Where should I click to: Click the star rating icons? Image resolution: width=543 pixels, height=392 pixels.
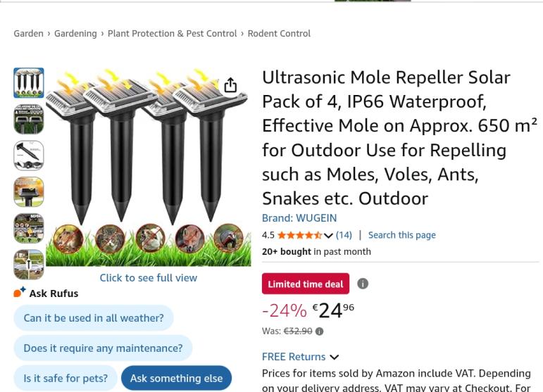pos(299,235)
